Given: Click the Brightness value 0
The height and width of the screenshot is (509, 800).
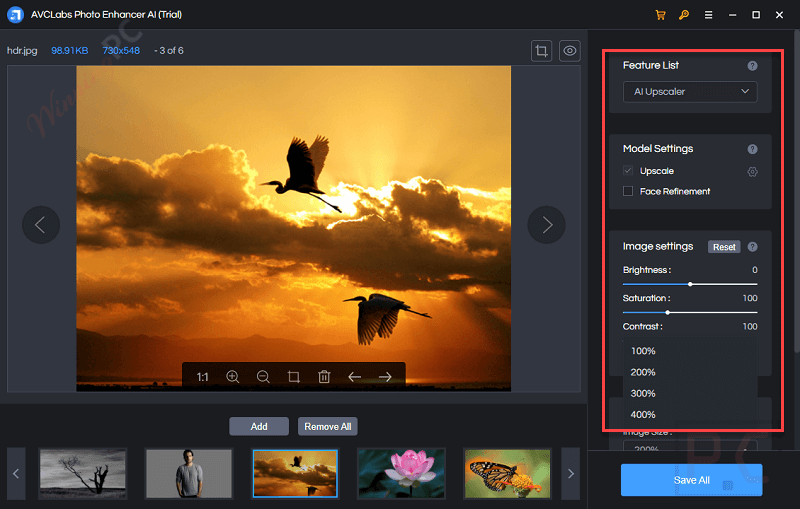Looking at the screenshot, I should tap(755, 270).
